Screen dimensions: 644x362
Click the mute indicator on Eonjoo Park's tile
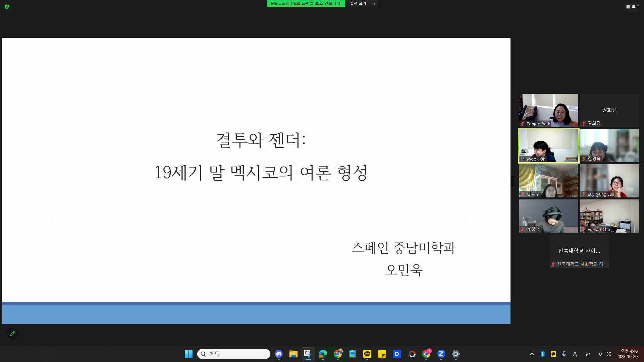pyautogui.click(x=522, y=124)
